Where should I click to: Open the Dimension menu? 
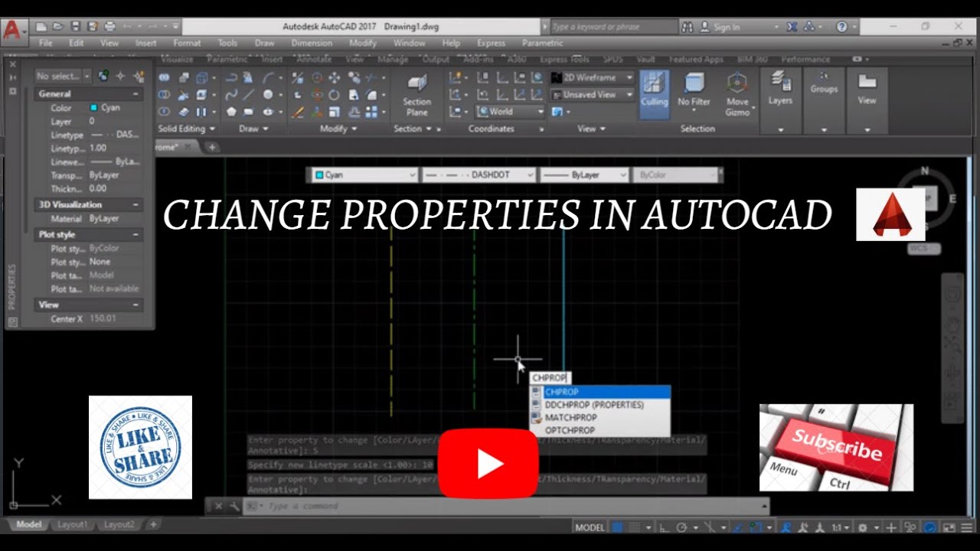click(x=312, y=44)
